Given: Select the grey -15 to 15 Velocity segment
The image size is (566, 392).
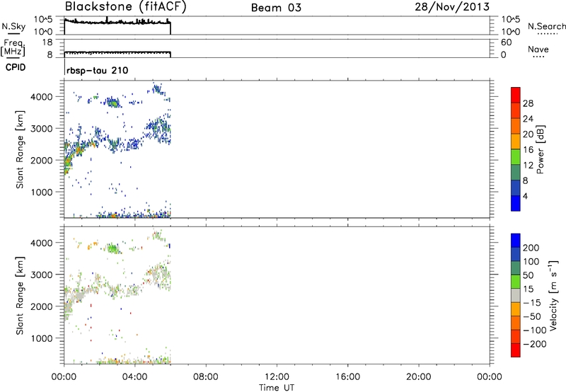Looking at the screenshot, I should (x=516, y=296).
